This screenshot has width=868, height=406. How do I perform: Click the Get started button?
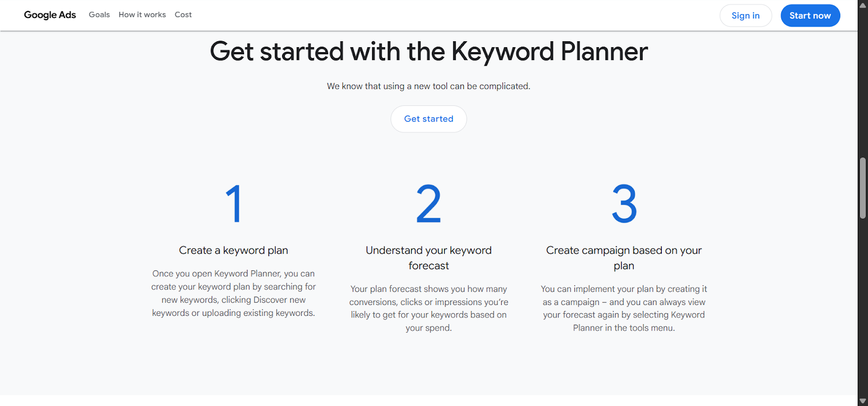[x=428, y=119]
